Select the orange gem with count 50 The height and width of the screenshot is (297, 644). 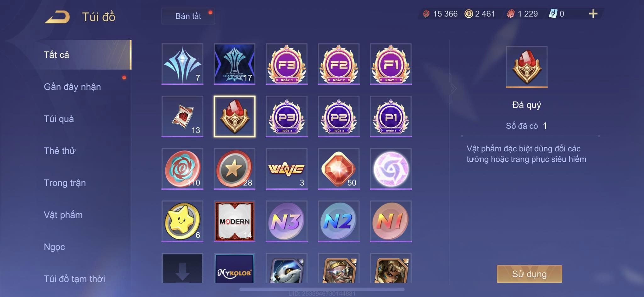[x=339, y=169]
